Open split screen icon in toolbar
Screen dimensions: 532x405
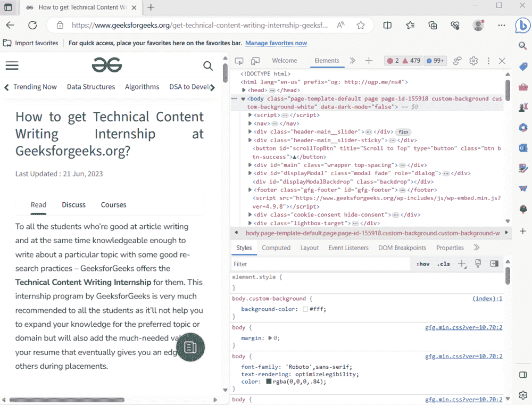[387, 25]
